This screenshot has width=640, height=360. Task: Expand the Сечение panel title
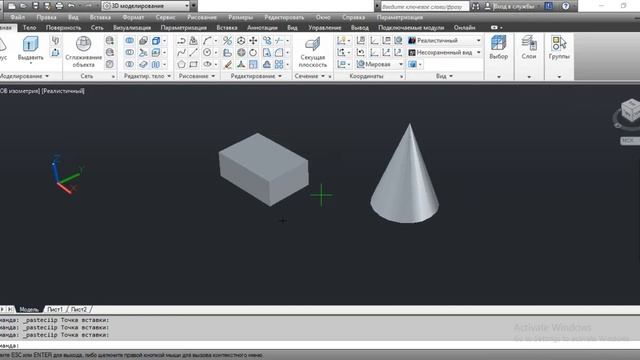coord(310,76)
